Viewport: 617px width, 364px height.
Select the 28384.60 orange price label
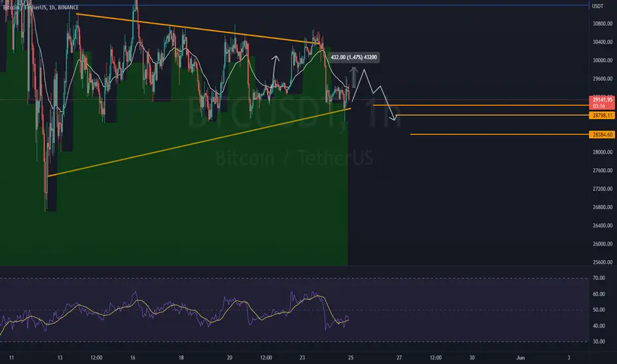(x=602, y=134)
